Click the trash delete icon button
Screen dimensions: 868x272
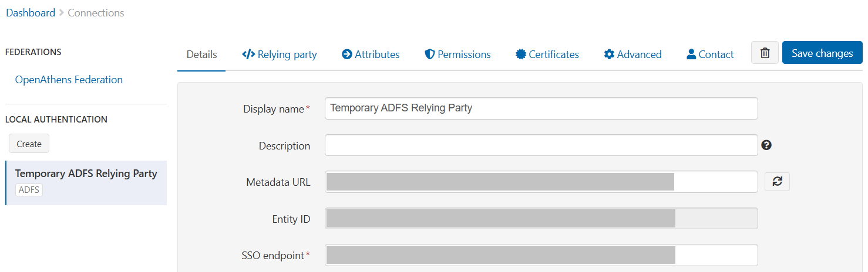(765, 53)
